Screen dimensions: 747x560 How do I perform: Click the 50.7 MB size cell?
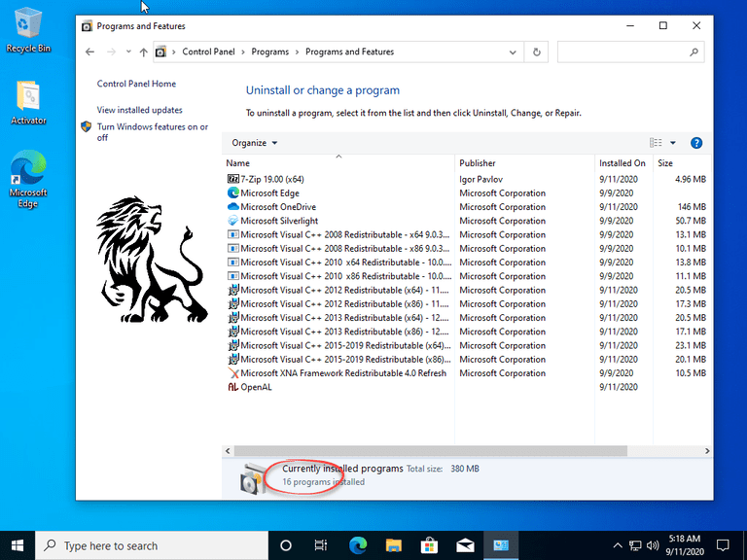point(691,221)
